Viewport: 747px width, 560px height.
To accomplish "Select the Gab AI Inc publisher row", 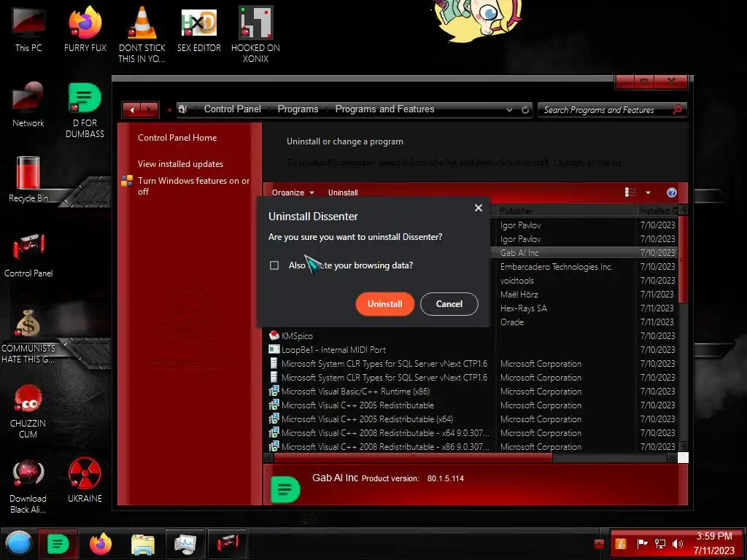I will click(584, 252).
